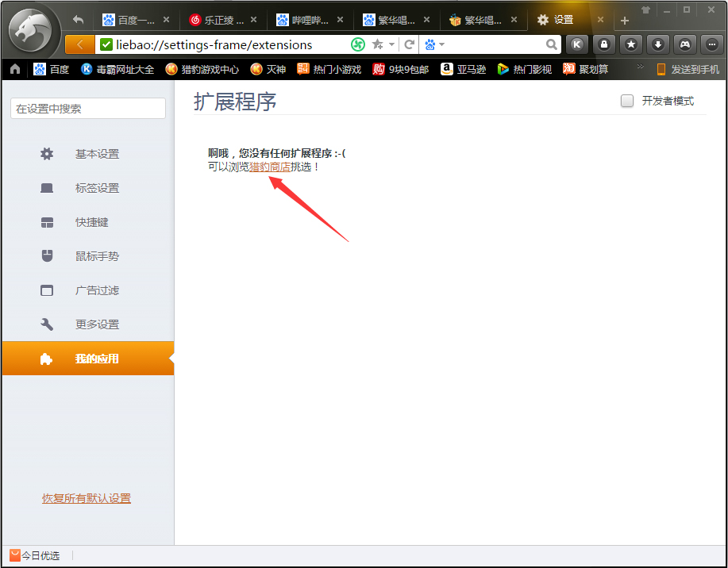Enable 开发者模式 checkbox
728x568 pixels.
(x=627, y=101)
